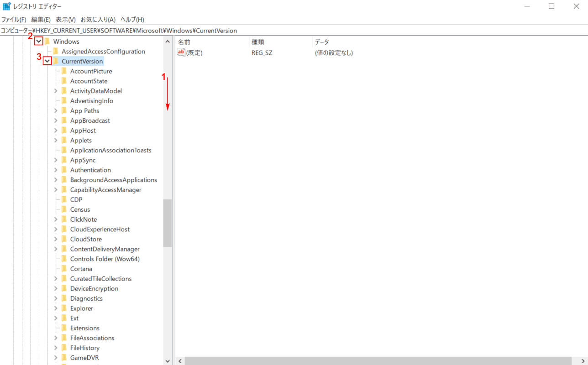Click the CDP folder icon
This screenshot has width=588, height=365.
(64, 200)
